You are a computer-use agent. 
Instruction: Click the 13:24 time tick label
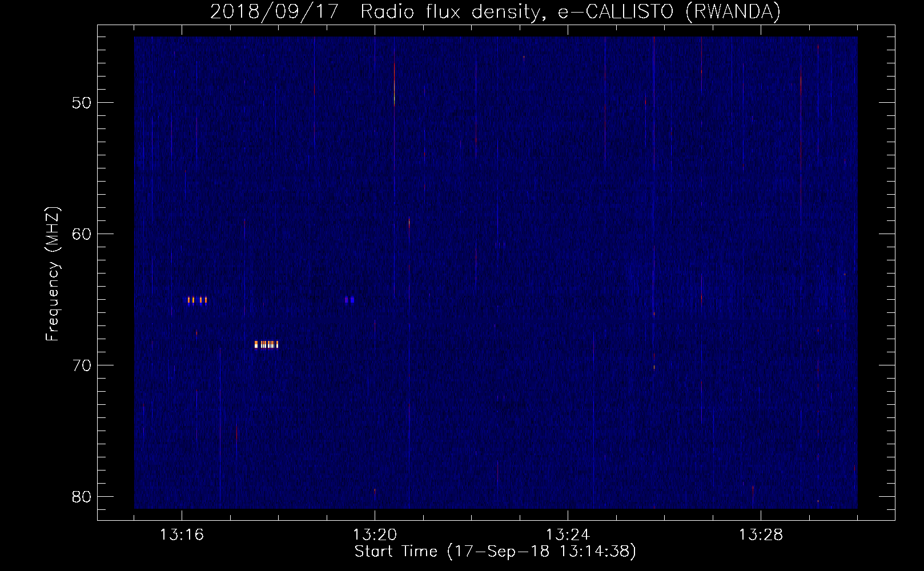pos(568,535)
